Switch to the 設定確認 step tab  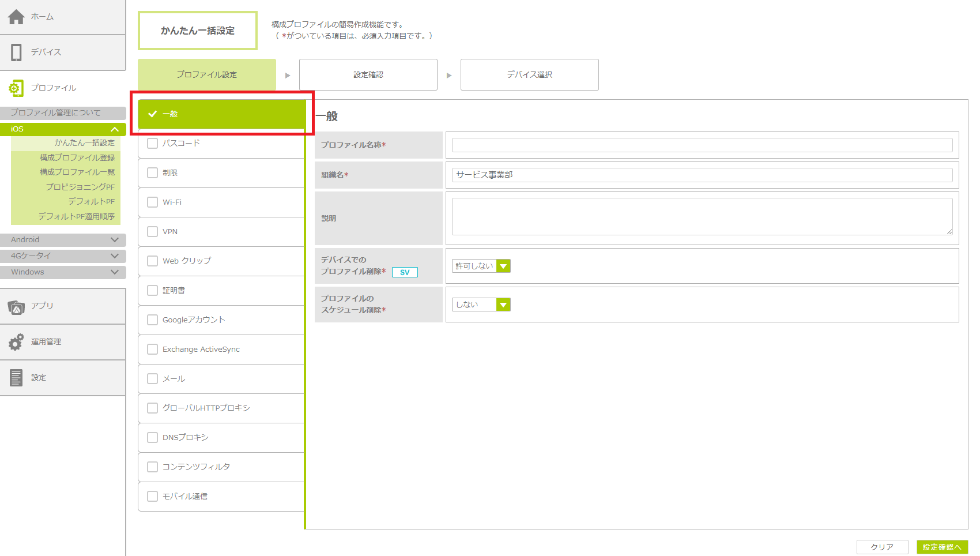[368, 75]
